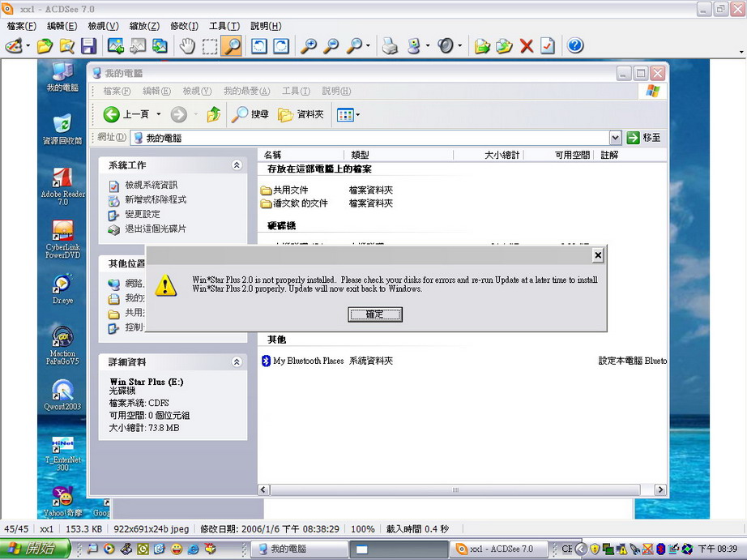747x560 pixels.
Task: Open the 縮放(Z) menu
Action: coord(144,26)
